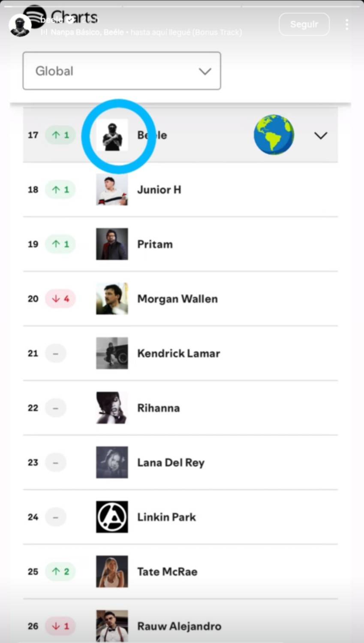
Task: Open Beéle's artist thumbnail at rank 17
Action: 112,135
